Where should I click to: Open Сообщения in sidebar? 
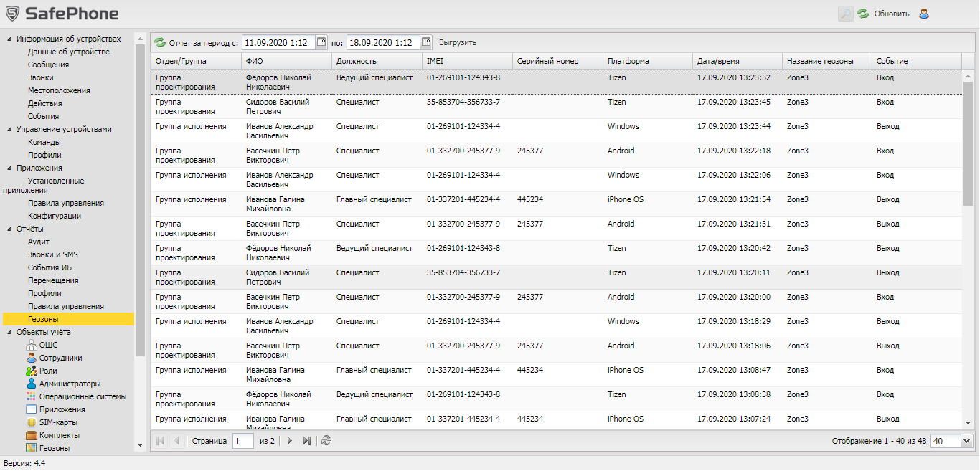[48, 65]
